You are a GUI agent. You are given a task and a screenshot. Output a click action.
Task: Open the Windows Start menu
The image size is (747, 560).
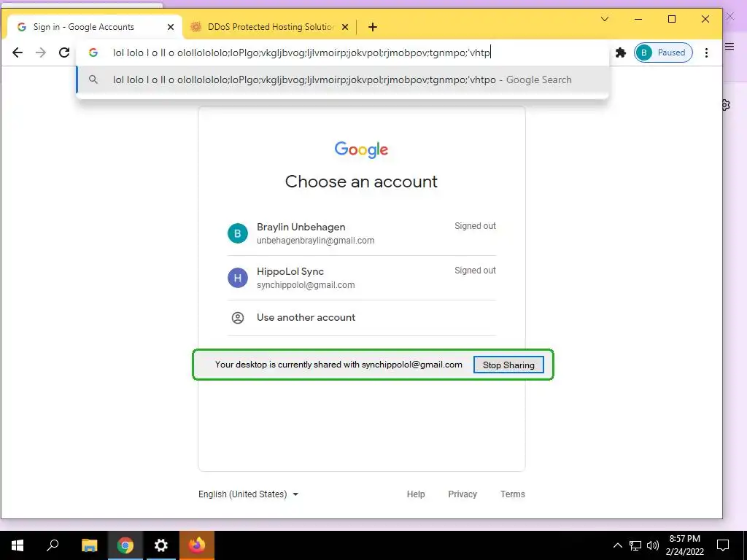[x=18, y=545]
